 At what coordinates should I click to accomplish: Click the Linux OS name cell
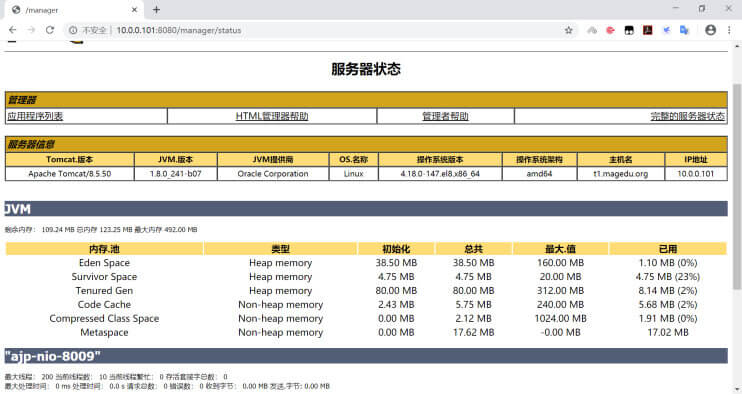pos(353,174)
